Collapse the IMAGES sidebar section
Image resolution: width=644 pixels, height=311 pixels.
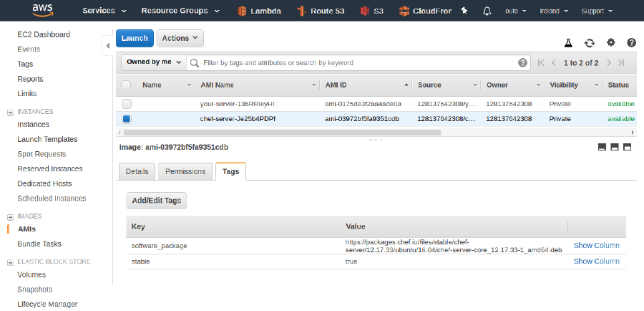(10, 216)
